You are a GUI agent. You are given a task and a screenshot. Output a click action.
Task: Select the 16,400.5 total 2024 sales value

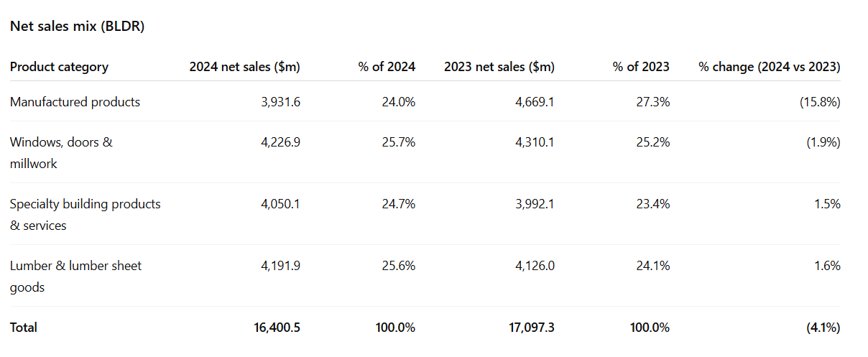pyautogui.click(x=277, y=328)
